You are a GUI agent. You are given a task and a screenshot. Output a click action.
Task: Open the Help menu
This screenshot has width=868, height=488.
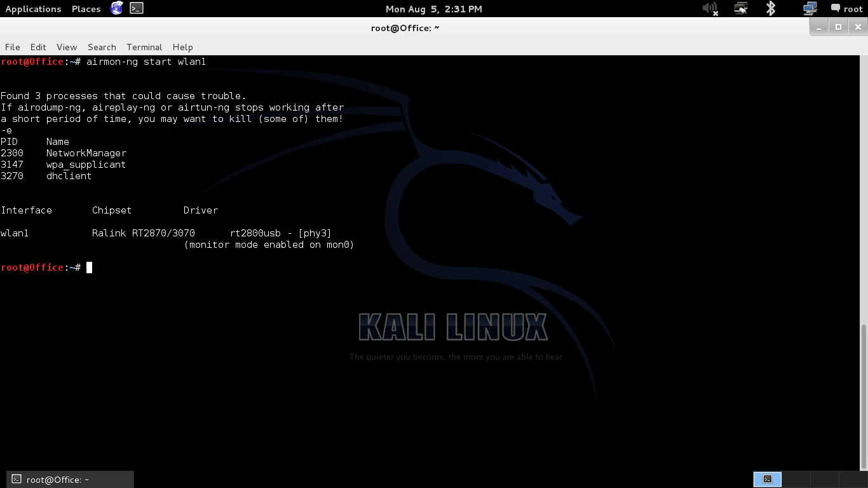tap(182, 47)
